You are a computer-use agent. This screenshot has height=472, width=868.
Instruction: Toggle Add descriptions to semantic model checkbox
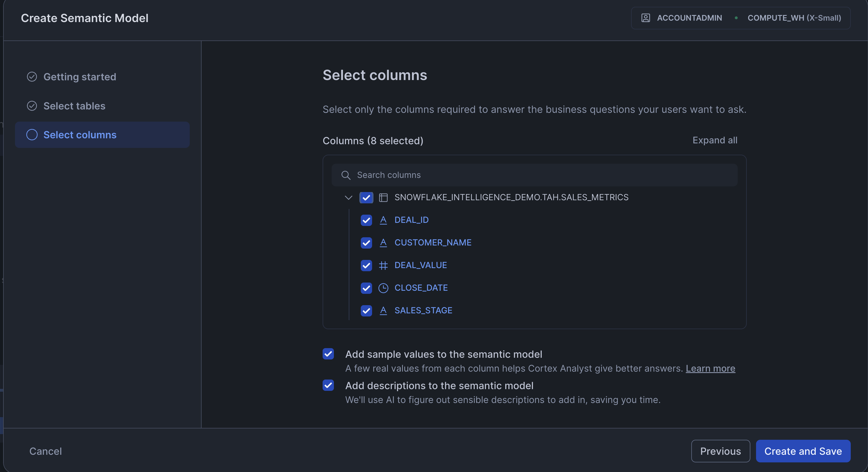point(328,385)
